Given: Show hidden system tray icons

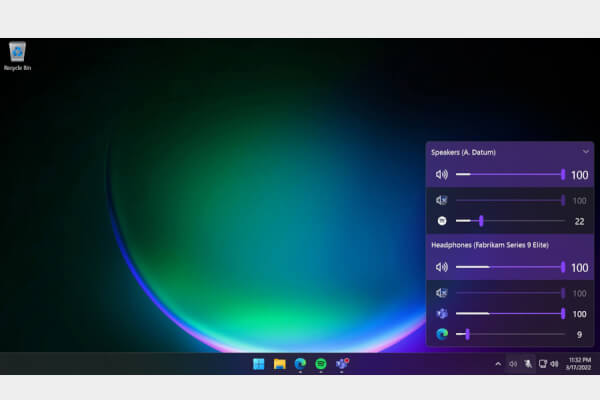Looking at the screenshot, I should click(x=498, y=364).
